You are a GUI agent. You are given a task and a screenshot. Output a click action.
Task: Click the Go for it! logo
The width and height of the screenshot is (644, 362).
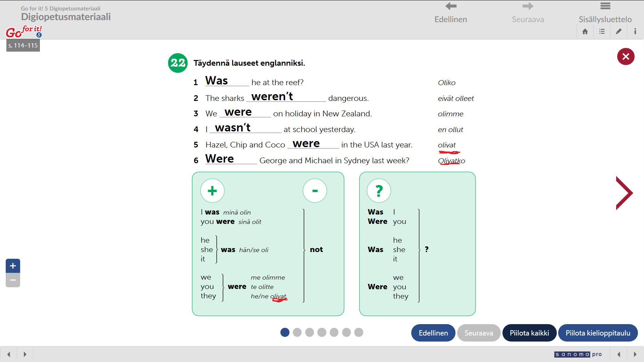click(24, 32)
